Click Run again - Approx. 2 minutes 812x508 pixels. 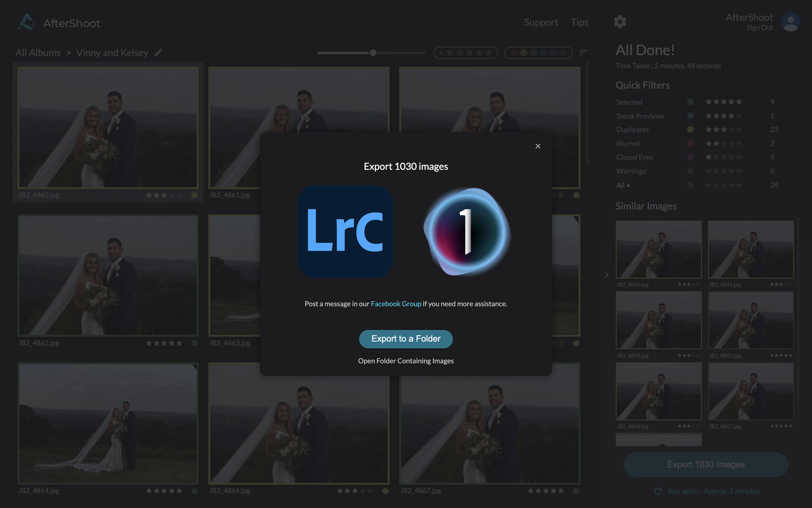(x=713, y=491)
